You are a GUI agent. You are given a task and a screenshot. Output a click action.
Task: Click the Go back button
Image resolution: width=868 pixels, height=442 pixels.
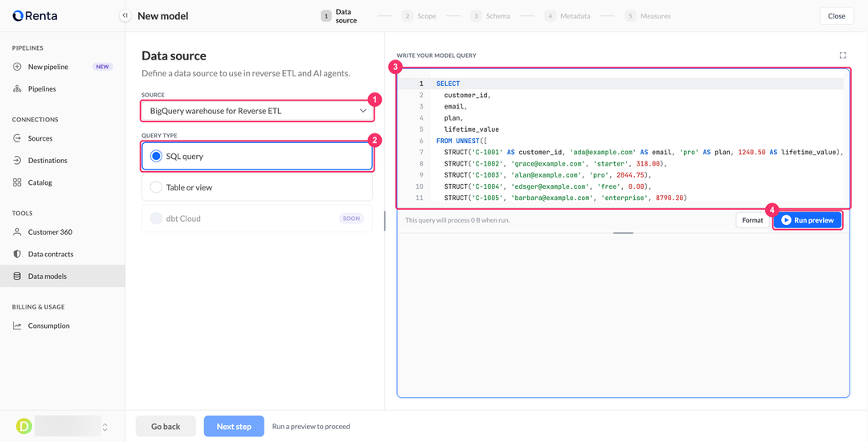[x=166, y=427]
